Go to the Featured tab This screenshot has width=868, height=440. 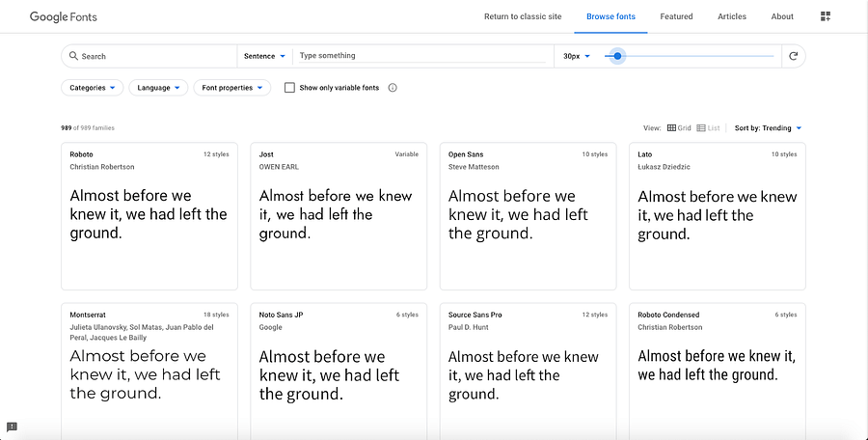click(676, 16)
